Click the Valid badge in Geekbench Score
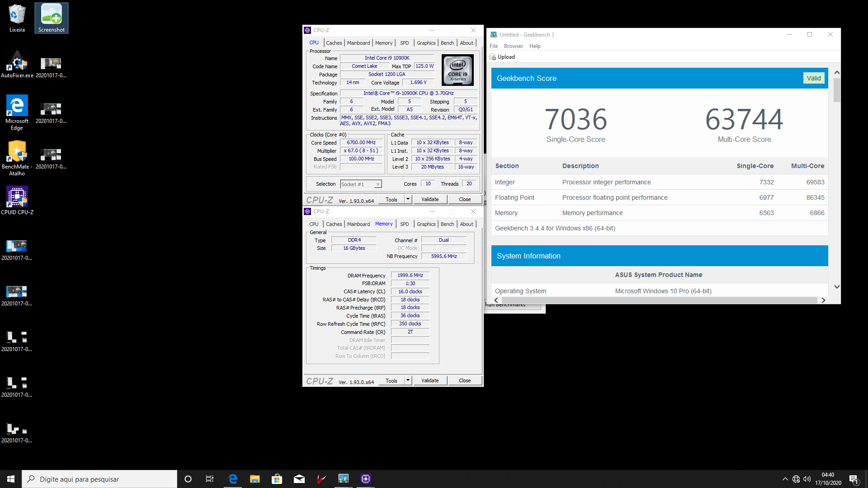Screen dimensions: 868x488 814,78
